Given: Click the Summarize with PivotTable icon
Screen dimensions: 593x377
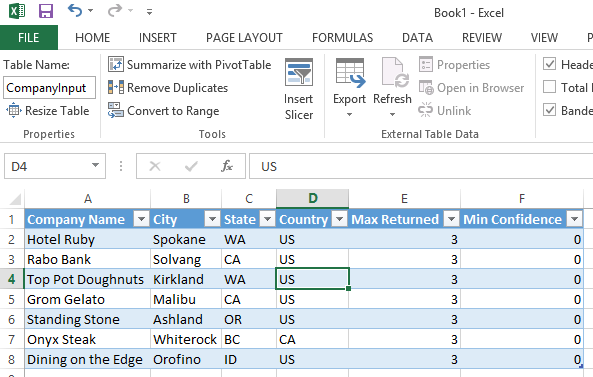Looking at the screenshot, I should pos(116,64).
